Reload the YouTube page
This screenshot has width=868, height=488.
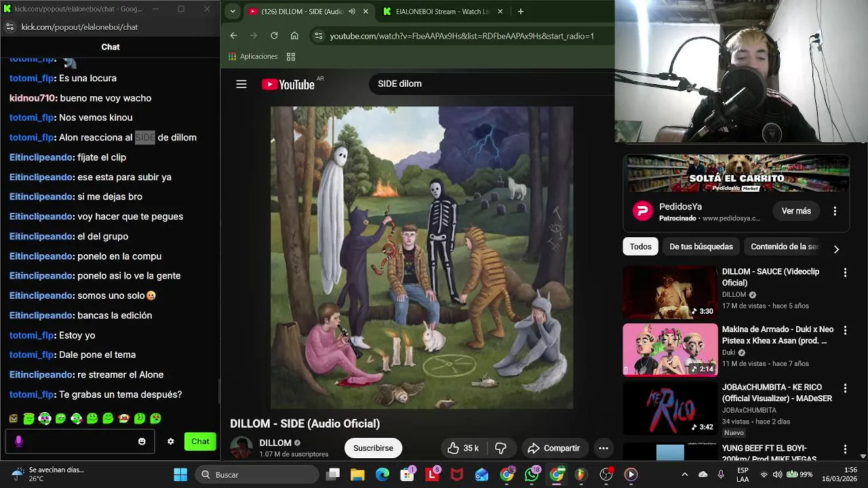click(274, 36)
